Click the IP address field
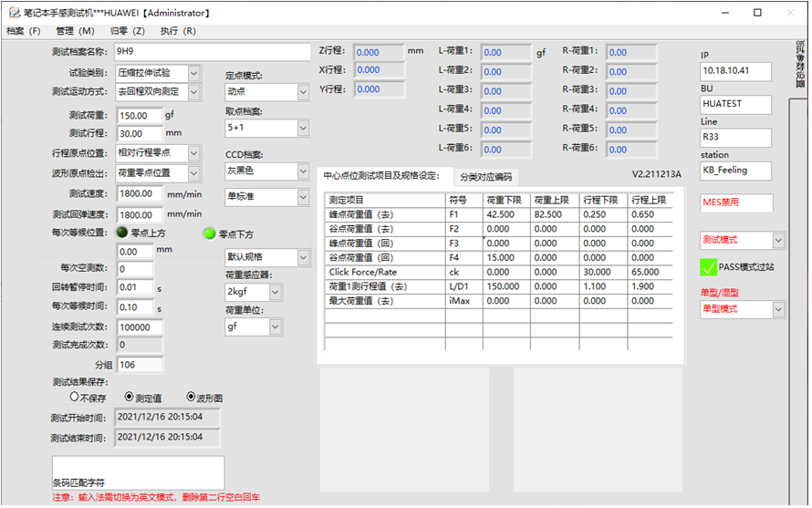The width and height of the screenshot is (812, 508). point(735,70)
